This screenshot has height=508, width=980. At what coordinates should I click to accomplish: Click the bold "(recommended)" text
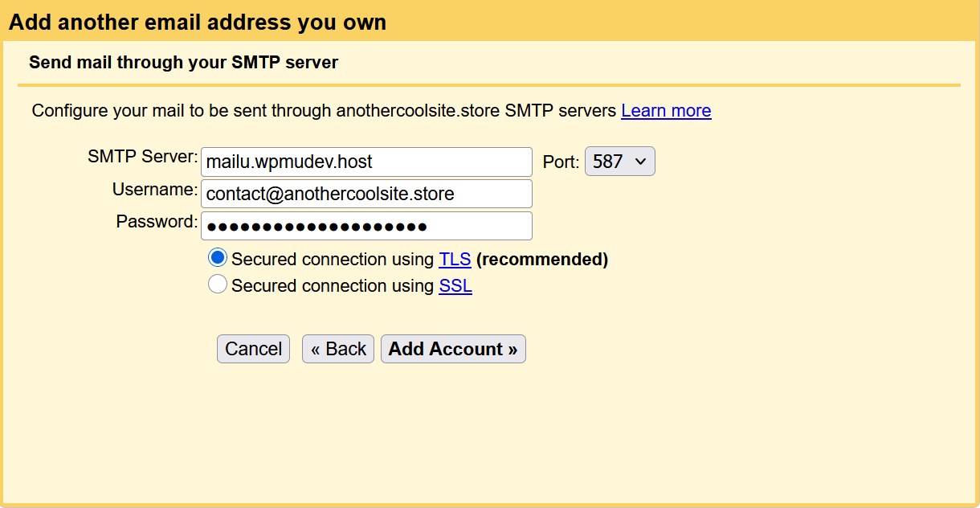(x=542, y=260)
